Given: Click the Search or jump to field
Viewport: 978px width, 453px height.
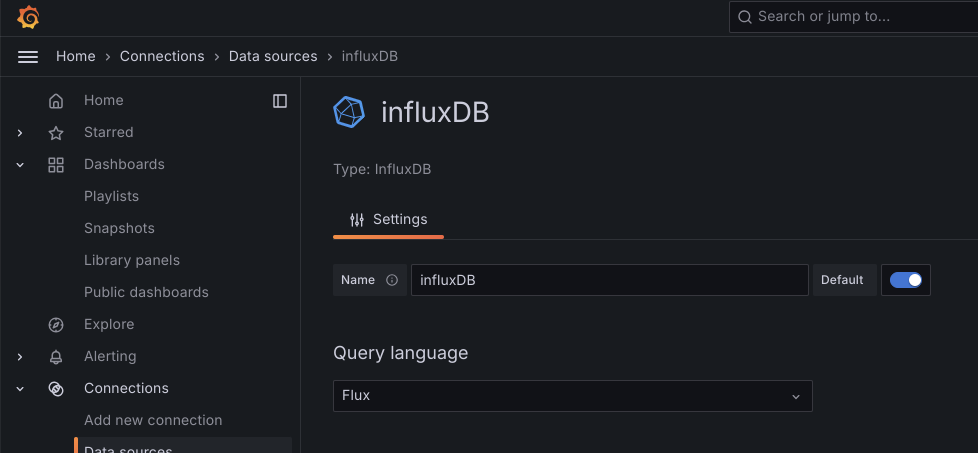Looking at the screenshot, I should (x=850, y=17).
